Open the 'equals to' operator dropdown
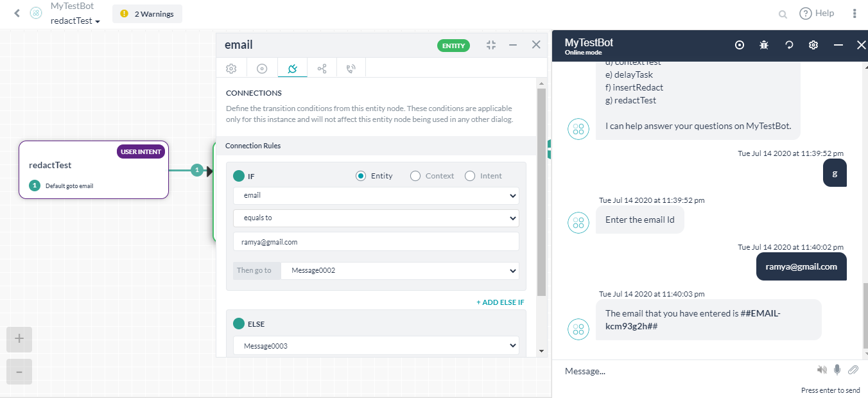 coord(376,218)
